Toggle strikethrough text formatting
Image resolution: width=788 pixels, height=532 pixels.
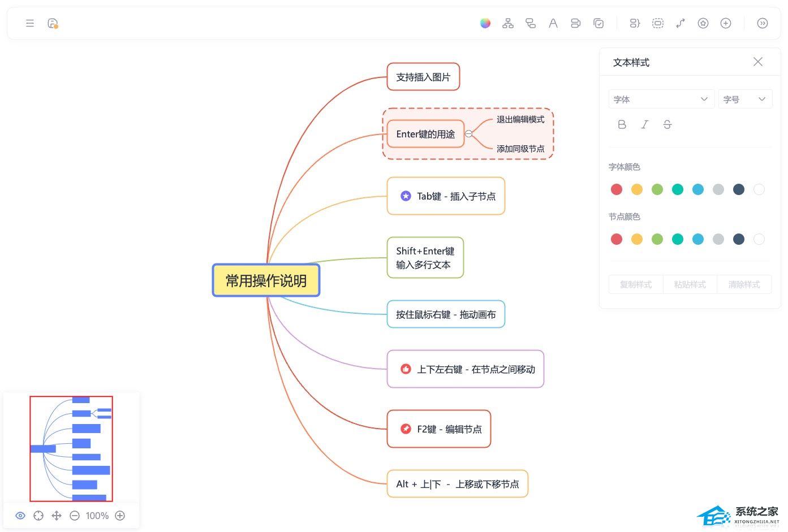point(667,124)
